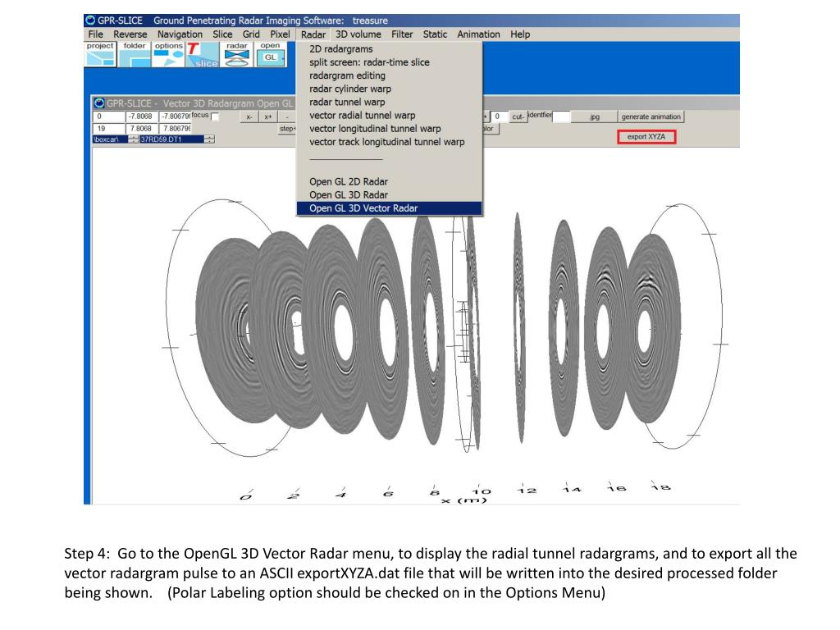Click the identifier input field

pos(561,116)
